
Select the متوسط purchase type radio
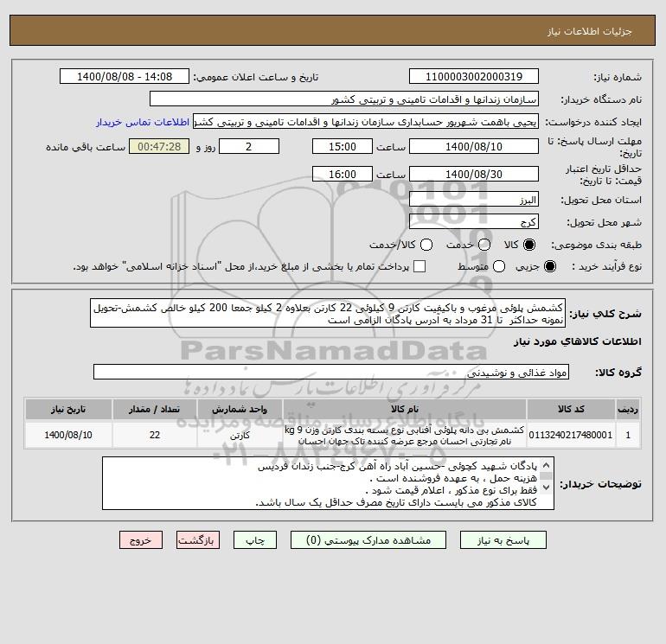coord(499,266)
